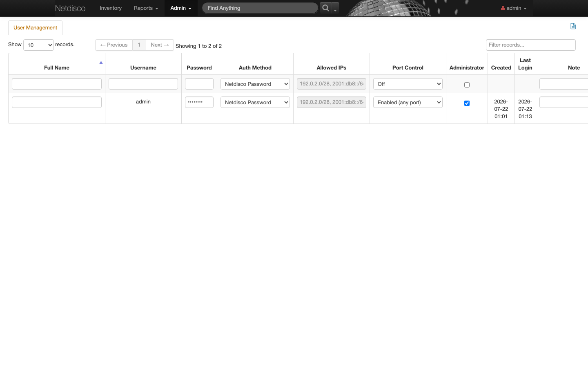Open Port Control dropdown for admin

tap(408, 102)
